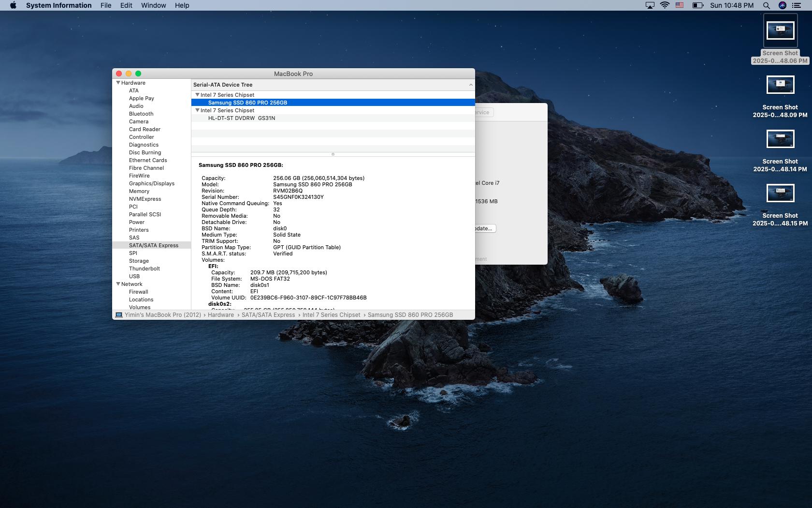
Task: Click the Software Update button behind window
Action: click(485, 228)
